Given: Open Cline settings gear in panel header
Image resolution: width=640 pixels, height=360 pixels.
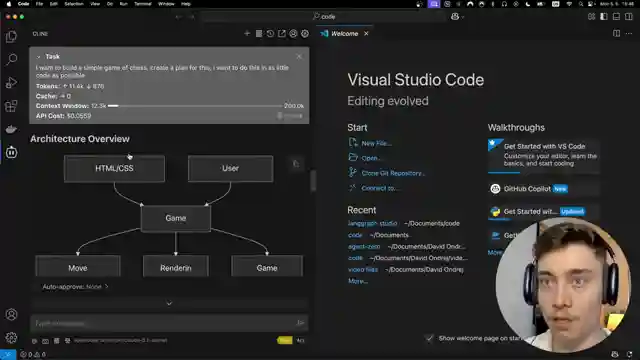Looking at the screenshot, I should (x=305, y=33).
